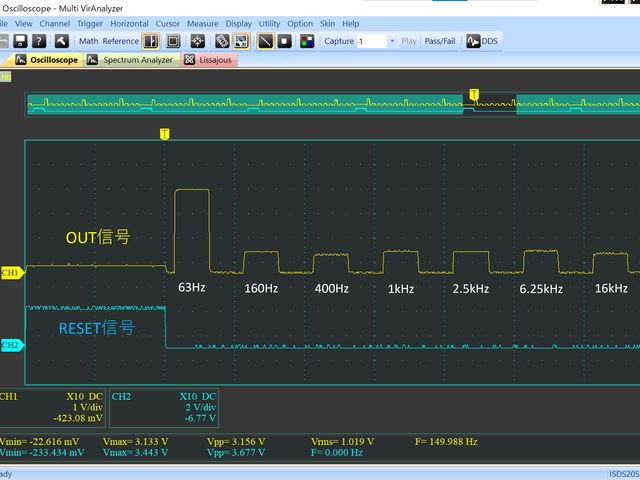The height and width of the screenshot is (480, 640).
Task: Toggle the CH2 channel marker
Action: point(11,345)
